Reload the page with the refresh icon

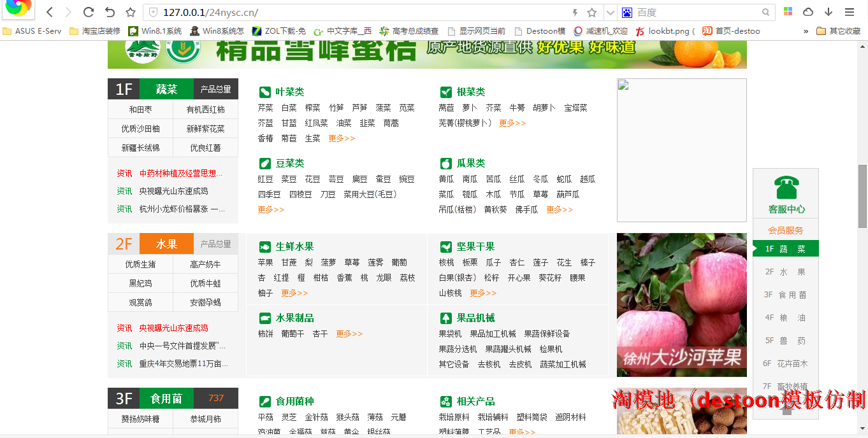[89, 12]
